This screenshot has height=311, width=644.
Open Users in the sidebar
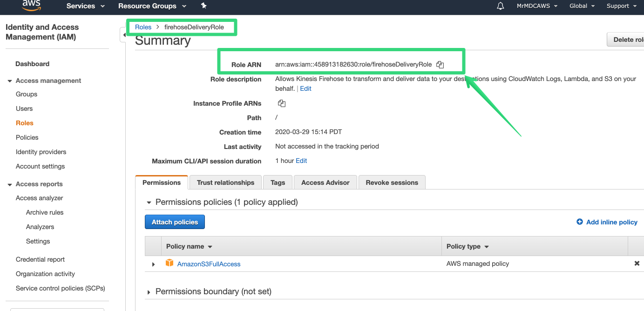[24, 108]
